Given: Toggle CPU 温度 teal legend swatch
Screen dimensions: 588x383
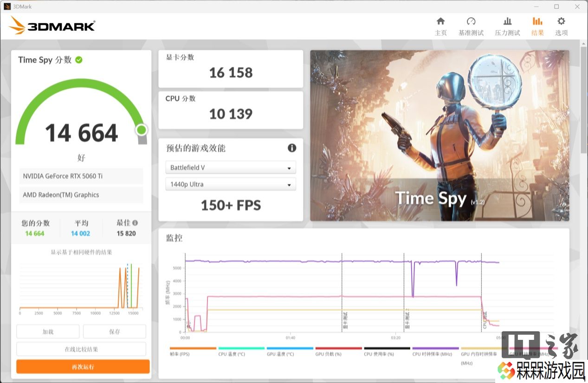Looking at the screenshot, I should pyautogui.click(x=241, y=348).
